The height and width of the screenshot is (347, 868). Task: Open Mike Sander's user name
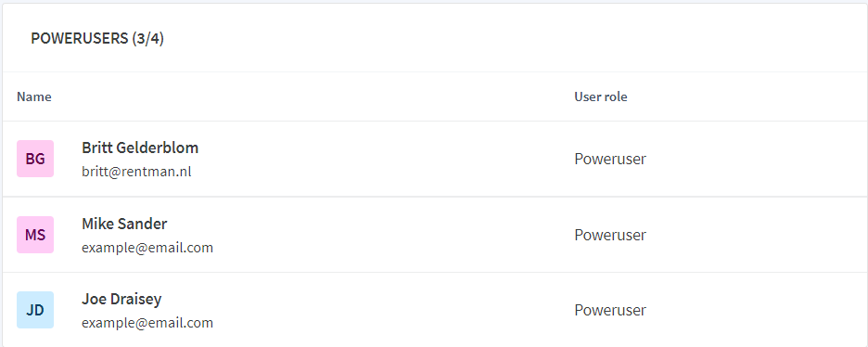124,224
